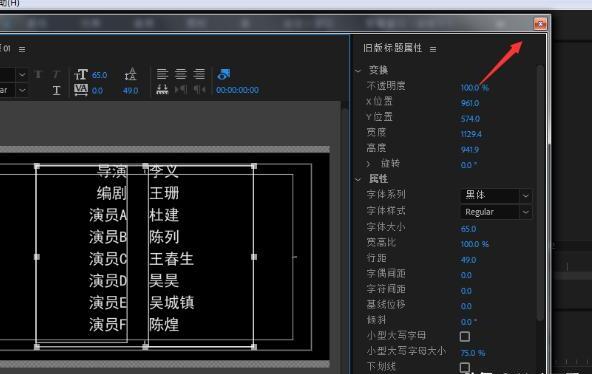The height and width of the screenshot is (374, 592).
Task: Collapse the 变换 section
Action: coord(358,71)
